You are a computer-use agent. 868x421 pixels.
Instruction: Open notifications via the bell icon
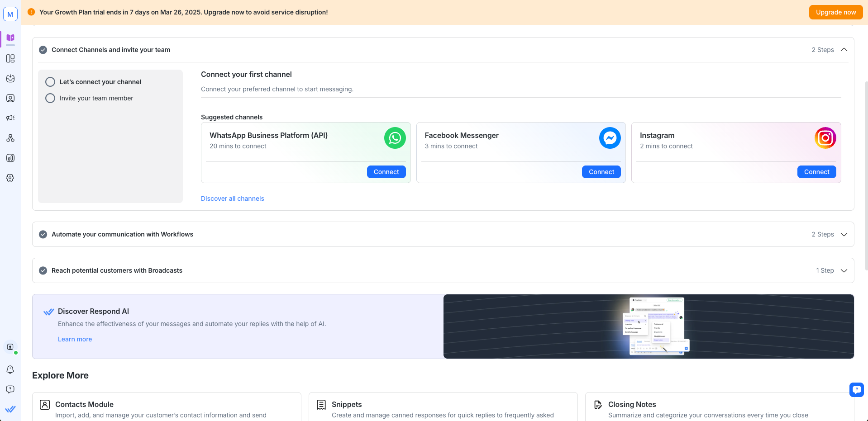point(10,369)
